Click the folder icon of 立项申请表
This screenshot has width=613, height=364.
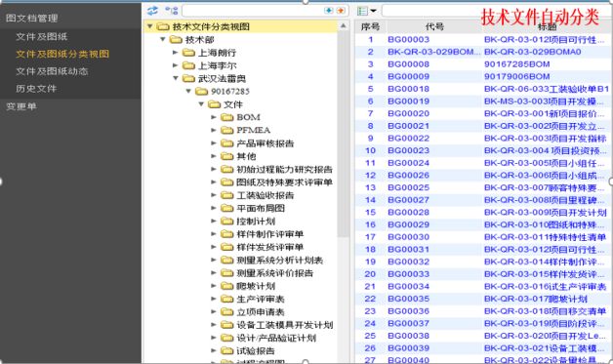pyautogui.click(x=226, y=311)
